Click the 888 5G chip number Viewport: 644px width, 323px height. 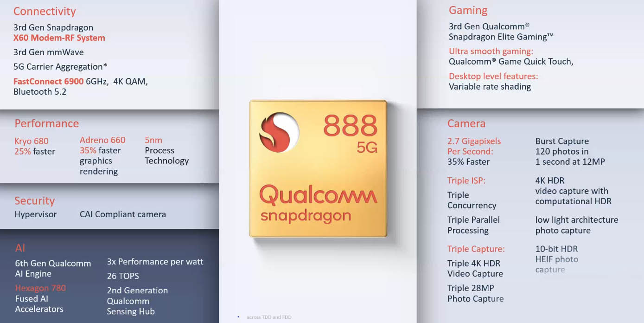coord(351,132)
